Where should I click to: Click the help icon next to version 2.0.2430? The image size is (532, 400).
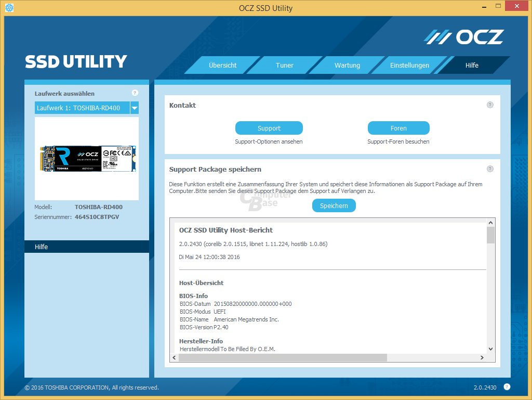pyautogui.click(x=507, y=387)
